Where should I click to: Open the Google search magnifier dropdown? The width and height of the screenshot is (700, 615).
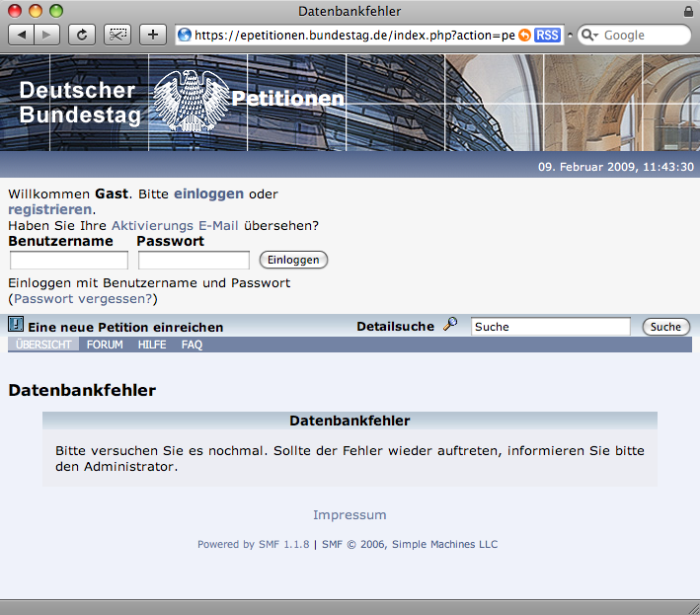[x=589, y=35]
